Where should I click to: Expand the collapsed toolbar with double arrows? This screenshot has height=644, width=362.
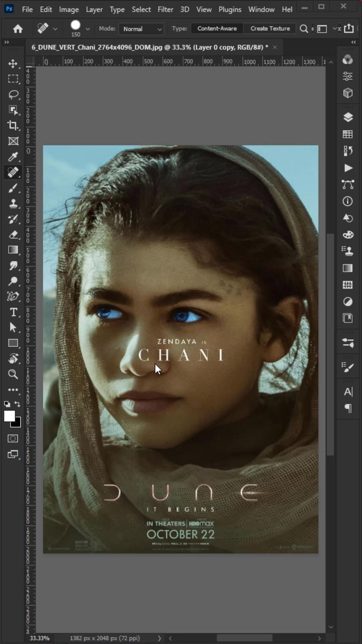[x=6, y=42]
